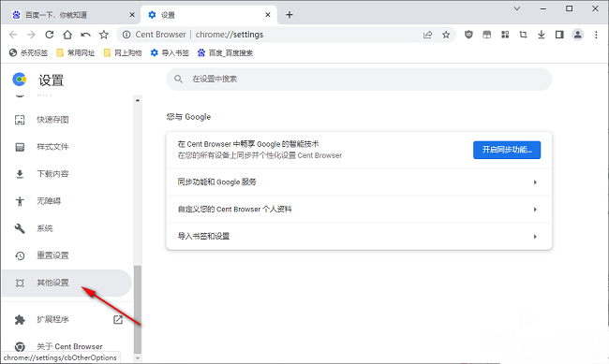
Task: Switch to the 设置 tab
Action: (x=208, y=15)
